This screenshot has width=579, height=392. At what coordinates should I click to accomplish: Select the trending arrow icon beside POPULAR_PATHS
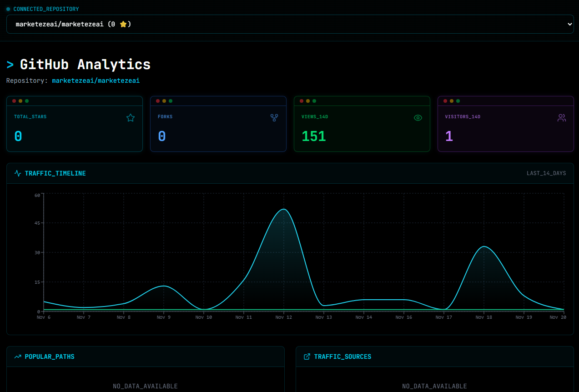coord(17,357)
